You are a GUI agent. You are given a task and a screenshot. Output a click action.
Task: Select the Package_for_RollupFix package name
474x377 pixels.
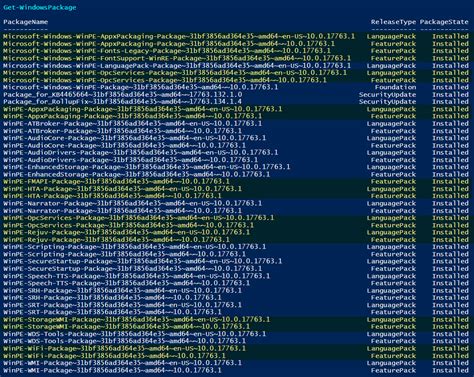pos(123,102)
